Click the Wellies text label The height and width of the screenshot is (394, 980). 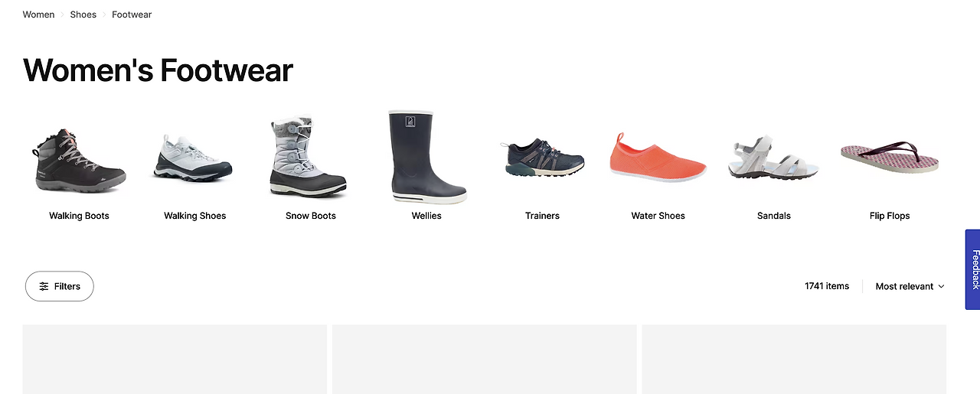click(426, 216)
